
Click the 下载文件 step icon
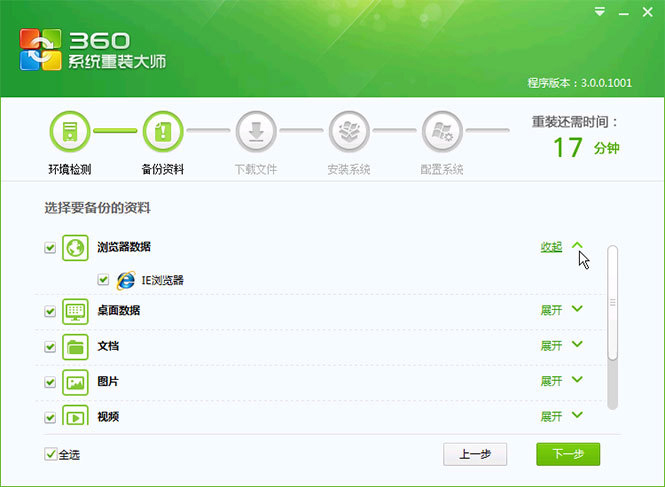click(255, 130)
